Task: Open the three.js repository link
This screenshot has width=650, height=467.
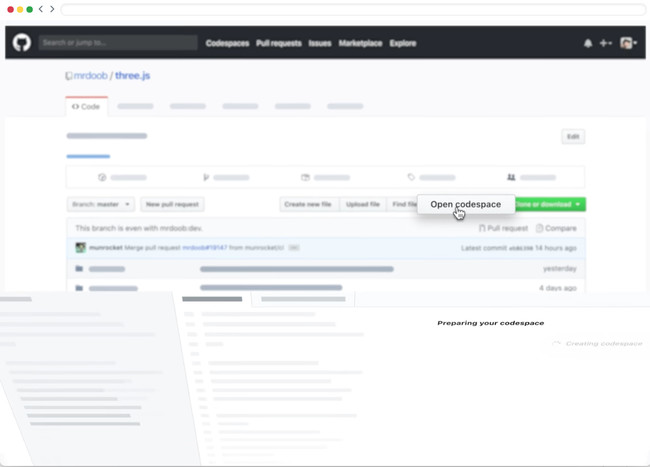Action: [x=133, y=75]
